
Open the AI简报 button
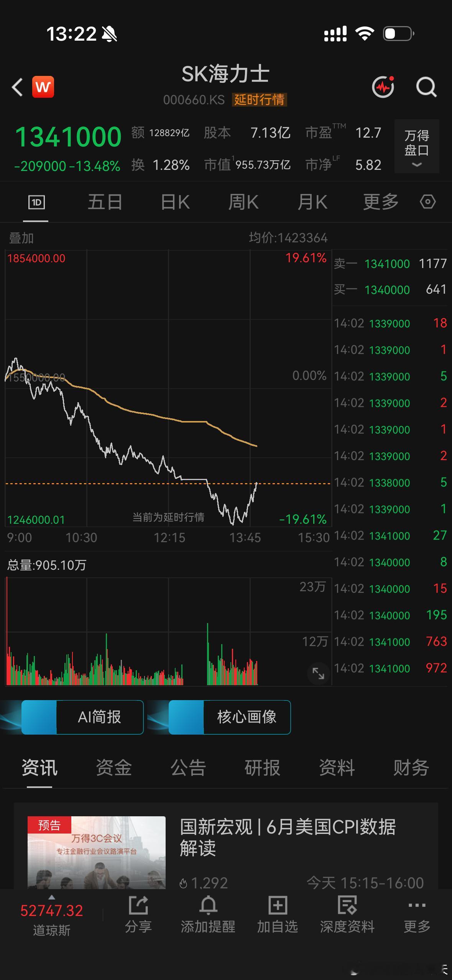[x=82, y=717]
